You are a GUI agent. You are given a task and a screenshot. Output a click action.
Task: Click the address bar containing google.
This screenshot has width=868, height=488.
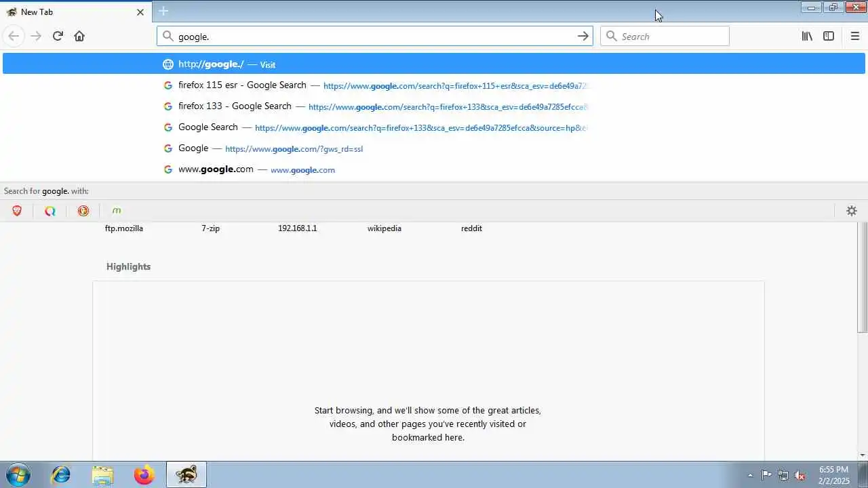tap(375, 36)
